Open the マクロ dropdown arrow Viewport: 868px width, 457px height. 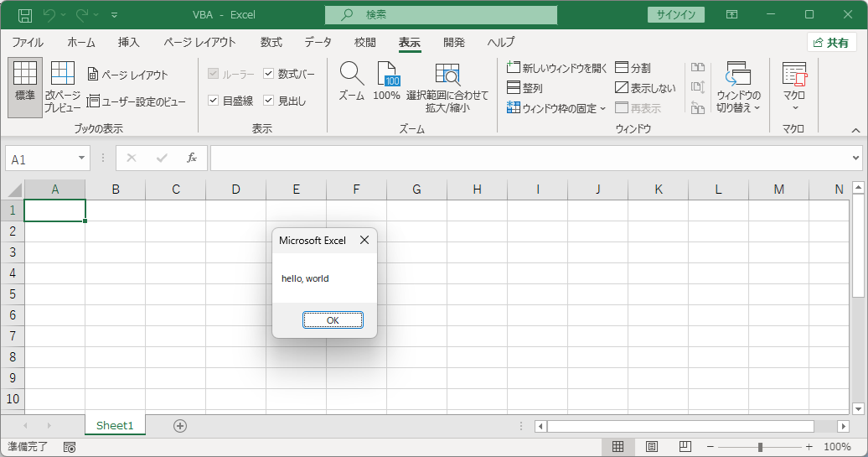click(x=795, y=108)
